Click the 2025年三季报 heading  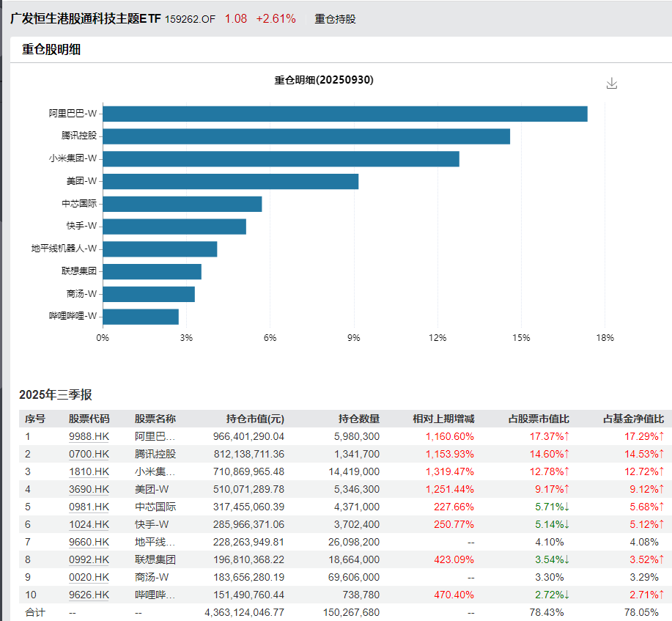pyautogui.click(x=55, y=394)
